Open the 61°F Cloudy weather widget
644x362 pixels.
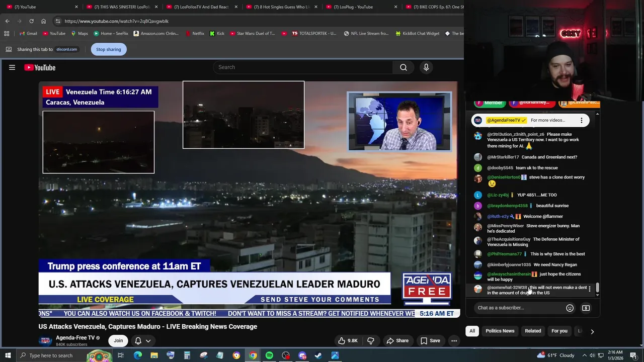557,355
